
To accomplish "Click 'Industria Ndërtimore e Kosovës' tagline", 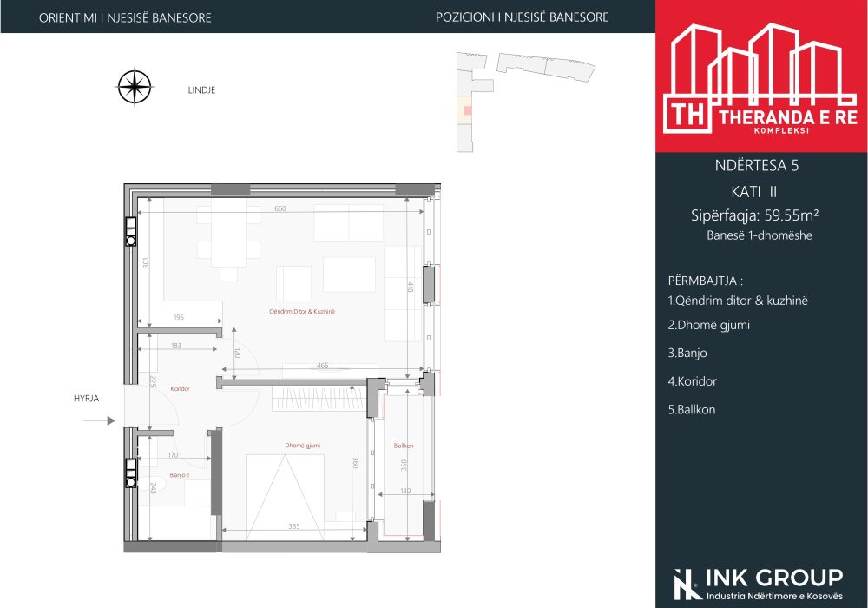I will [x=774, y=597].
